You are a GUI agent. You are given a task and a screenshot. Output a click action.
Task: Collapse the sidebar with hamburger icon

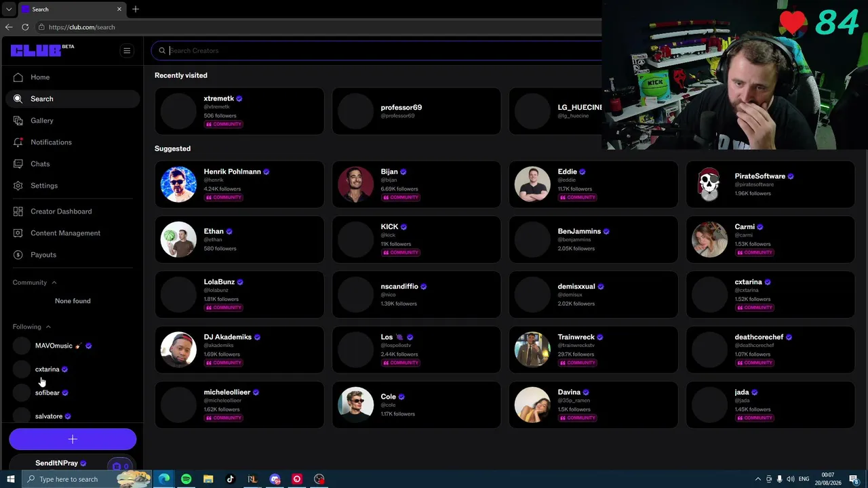click(x=127, y=50)
